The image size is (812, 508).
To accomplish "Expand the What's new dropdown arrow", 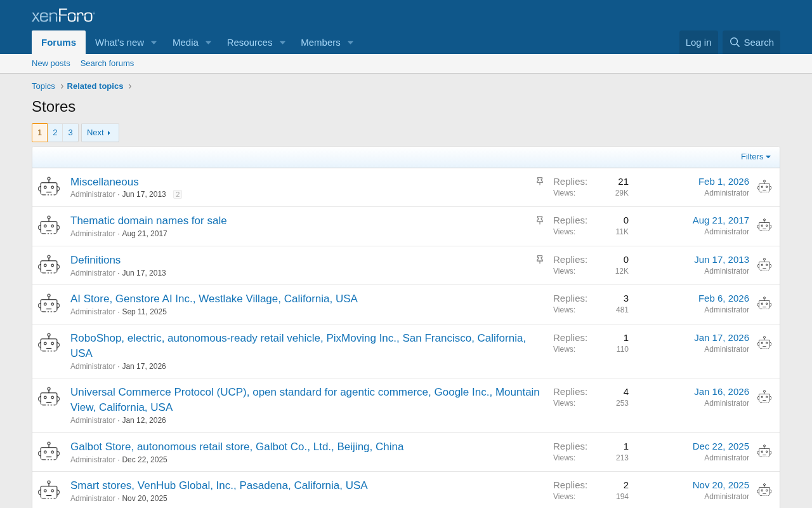I will [154, 43].
